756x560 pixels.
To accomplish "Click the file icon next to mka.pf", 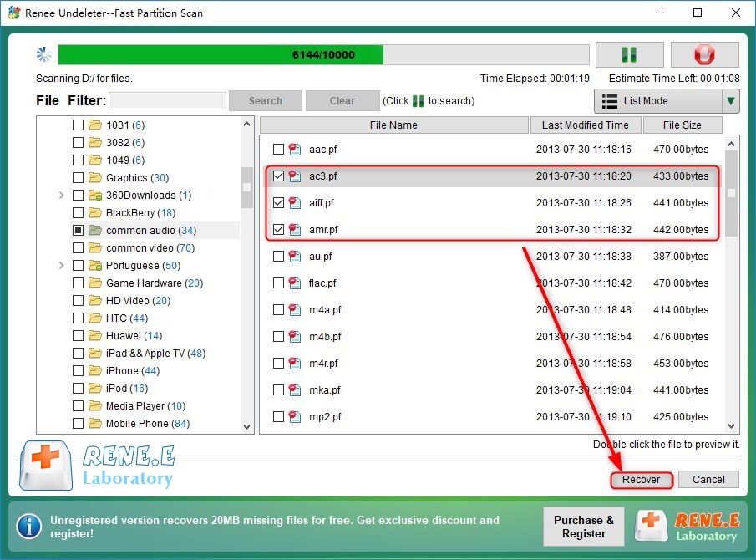I will pos(295,389).
